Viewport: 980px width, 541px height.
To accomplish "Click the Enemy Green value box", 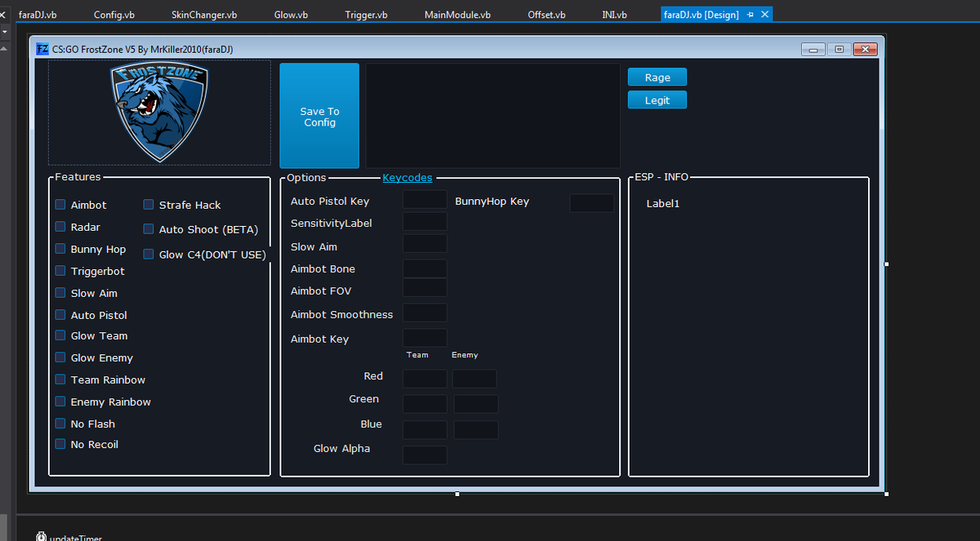I will click(x=476, y=404).
